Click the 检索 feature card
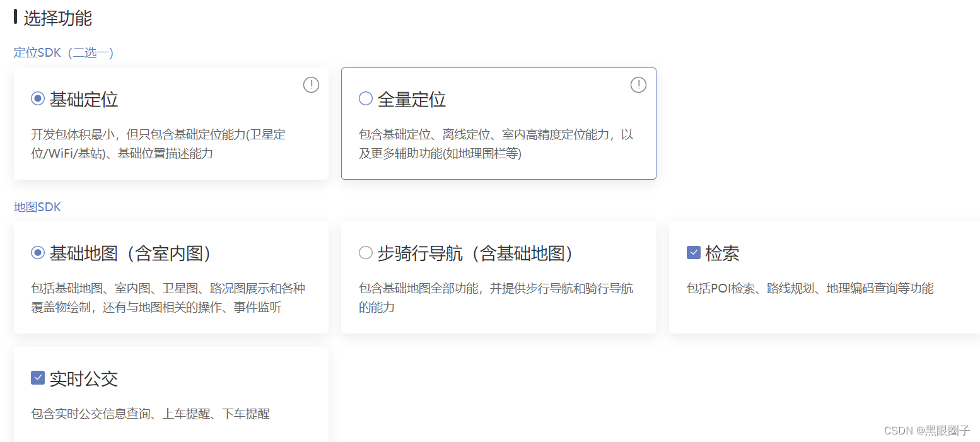Image resolution: width=980 pixels, height=442 pixels. (820, 276)
